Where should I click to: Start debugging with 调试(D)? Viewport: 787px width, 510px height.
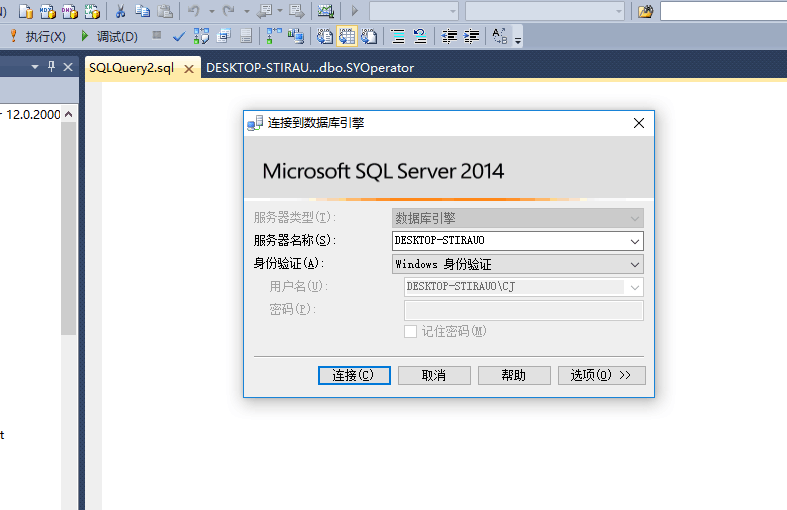[109, 37]
